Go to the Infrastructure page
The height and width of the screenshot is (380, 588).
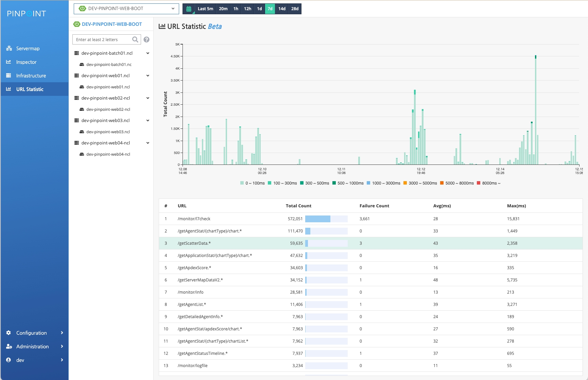pyautogui.click(x=31, y=75)
